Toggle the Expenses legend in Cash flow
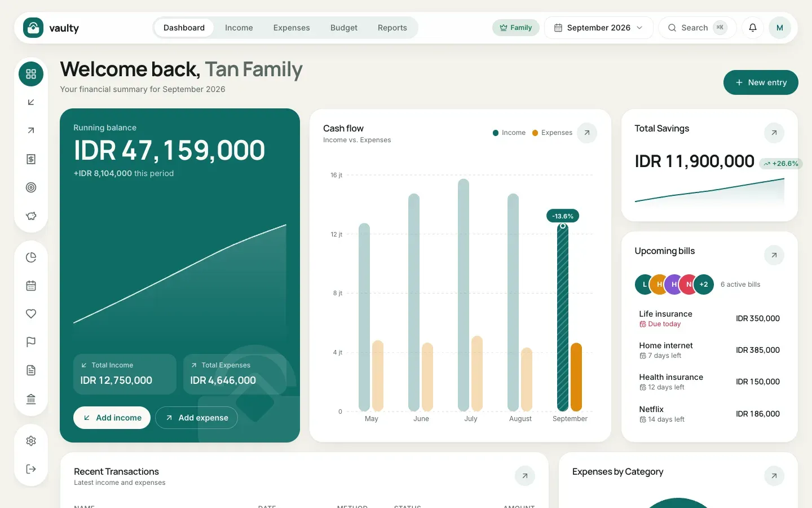Screen dimensions: 812x508 [553, 133]
